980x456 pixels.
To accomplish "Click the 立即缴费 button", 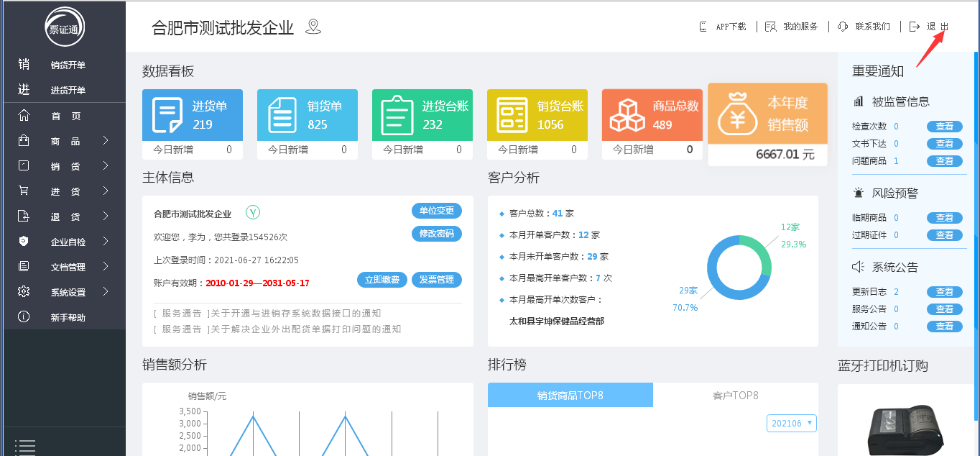I will click(x=382, y=280).
